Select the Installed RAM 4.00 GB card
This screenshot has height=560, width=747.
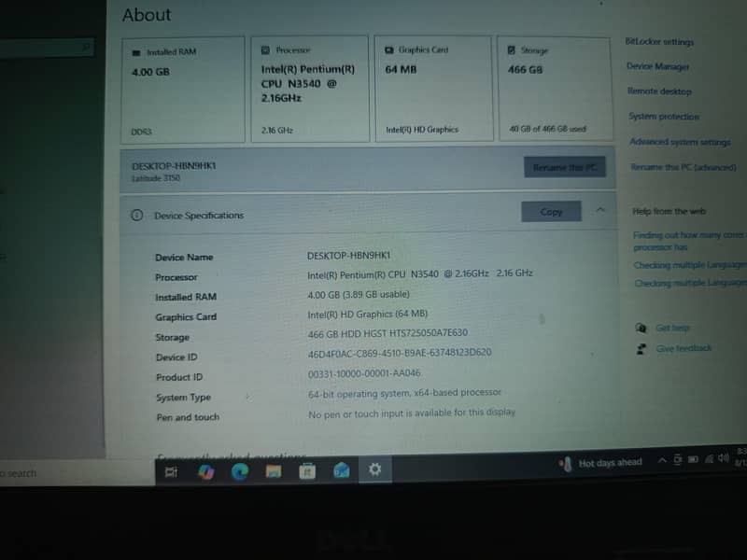[183, 90]
